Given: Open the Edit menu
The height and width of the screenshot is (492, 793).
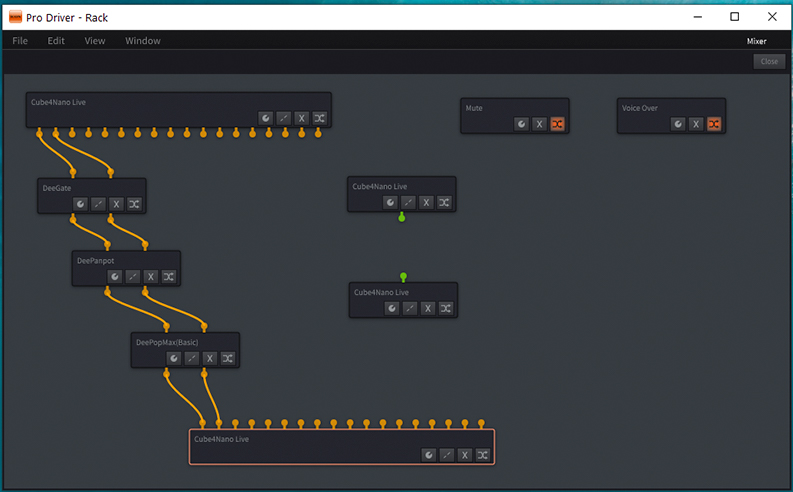Looking at the screenshot, I should pyautogui.click(x=56, y=41).
